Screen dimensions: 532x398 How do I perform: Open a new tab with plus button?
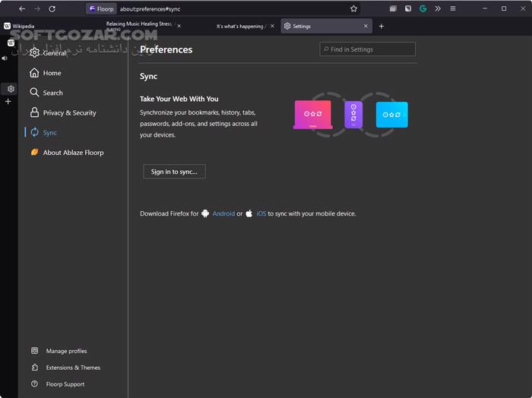pos(382,26)
